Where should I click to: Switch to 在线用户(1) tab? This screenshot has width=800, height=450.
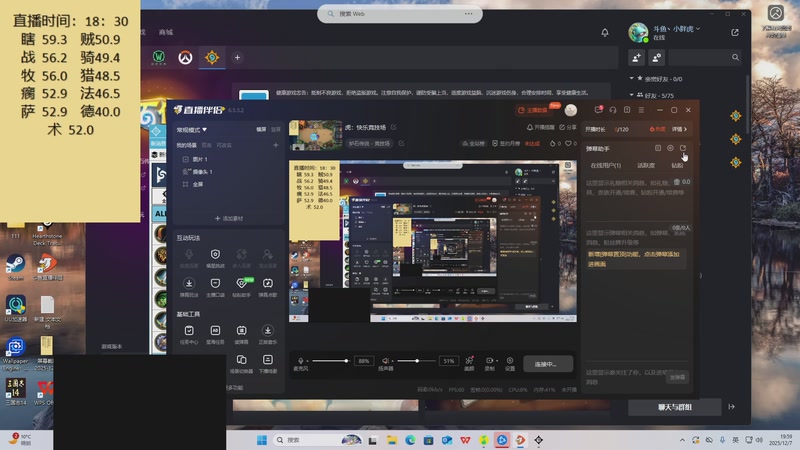[x=606, y=165]
